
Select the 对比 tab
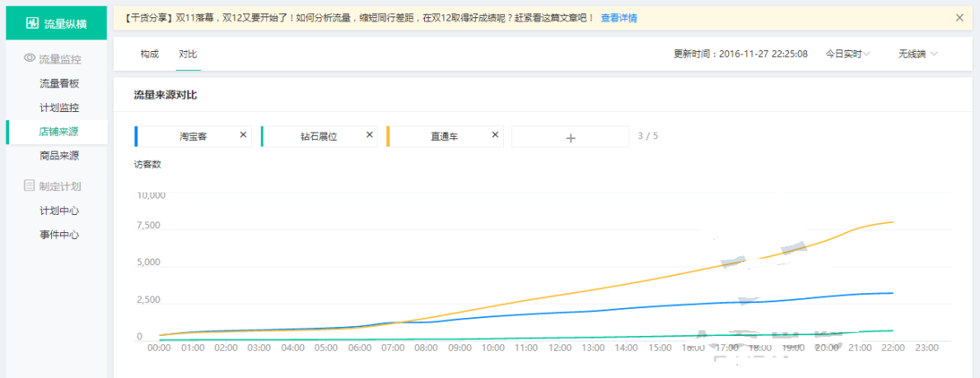(x=188, y=54)
